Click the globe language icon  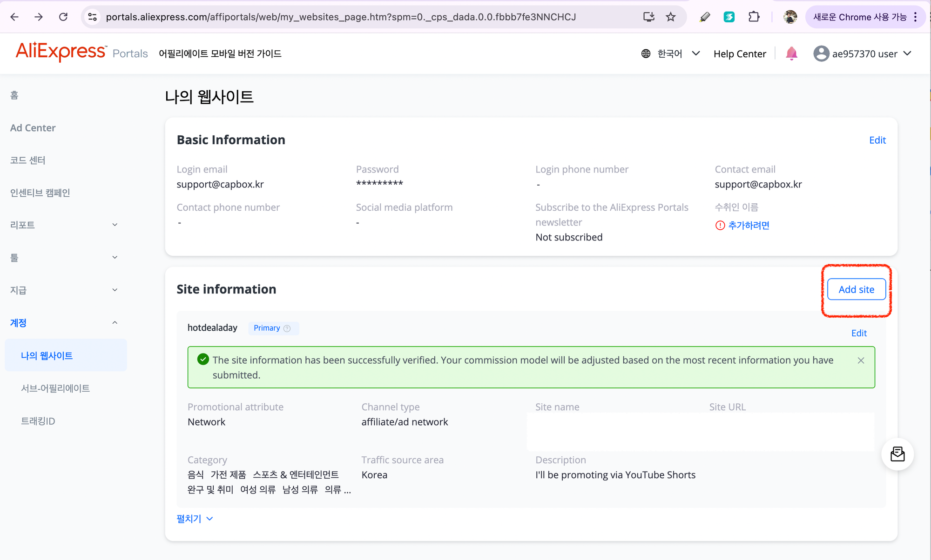point(646,54)
